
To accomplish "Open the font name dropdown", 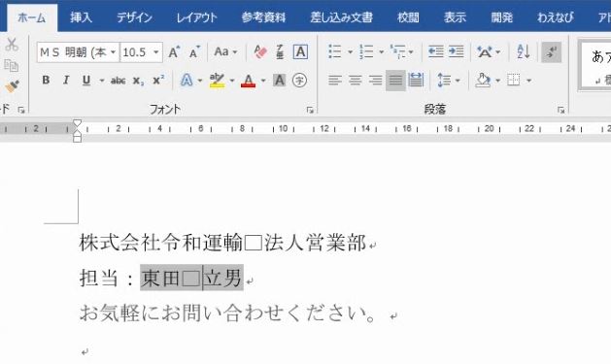I will pyautogui.click(x=113, y=52).
